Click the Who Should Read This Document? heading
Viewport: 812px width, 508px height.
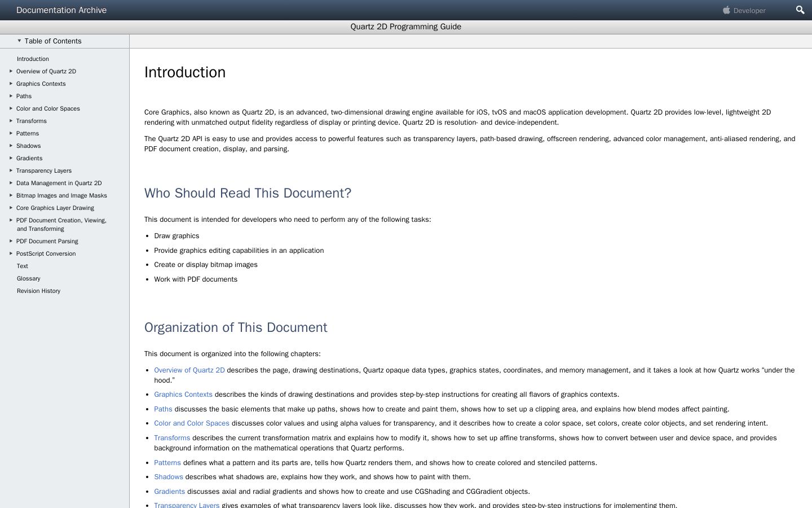[248, 193]
